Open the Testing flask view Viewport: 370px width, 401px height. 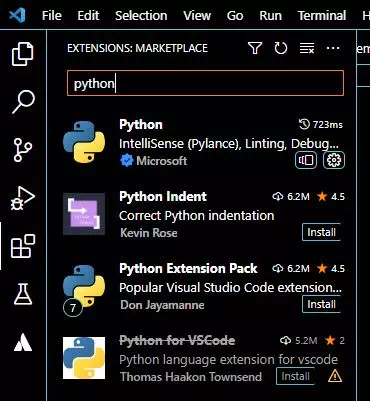(23, 294)
